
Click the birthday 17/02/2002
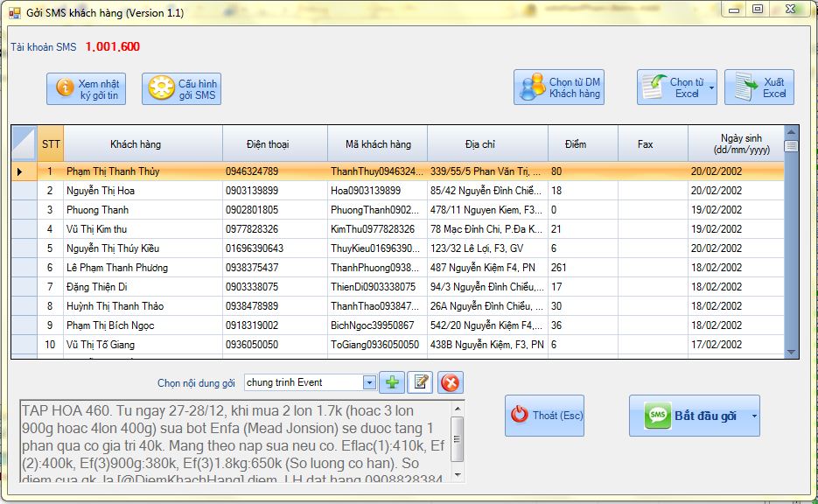click(716, 345)
